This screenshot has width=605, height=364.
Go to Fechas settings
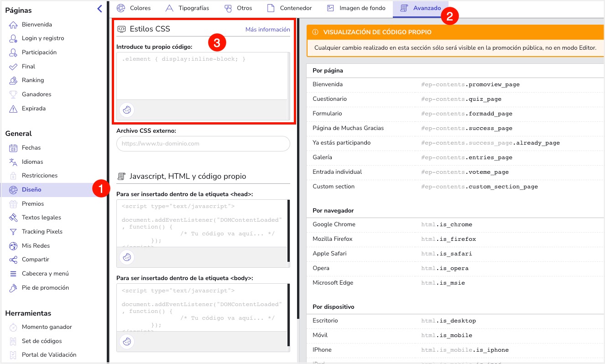coord(31,148)
